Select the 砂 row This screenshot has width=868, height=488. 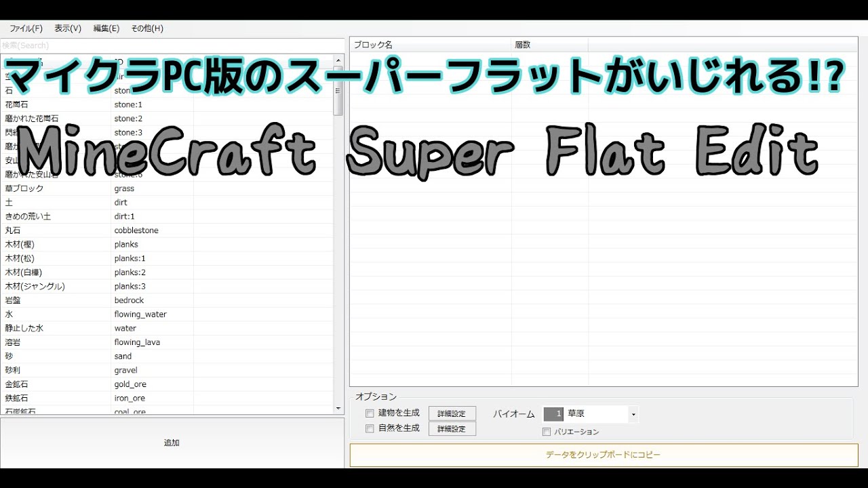click(x=167, y=356)
